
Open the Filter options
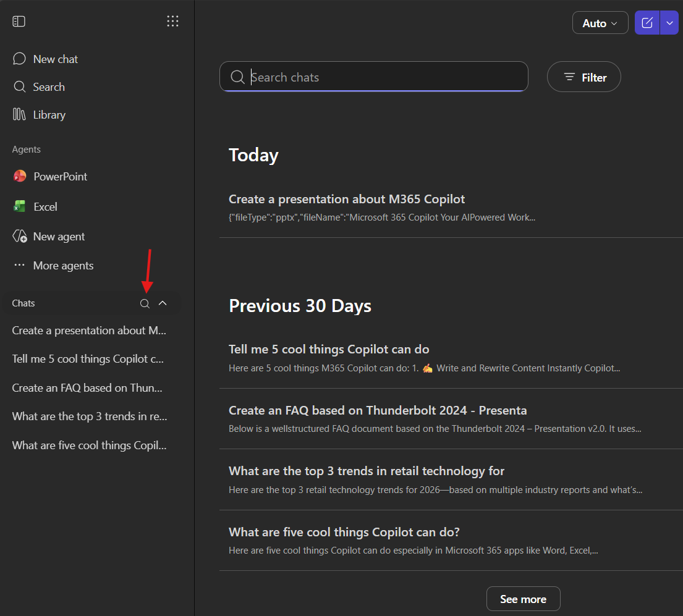[x=583, y=77]
